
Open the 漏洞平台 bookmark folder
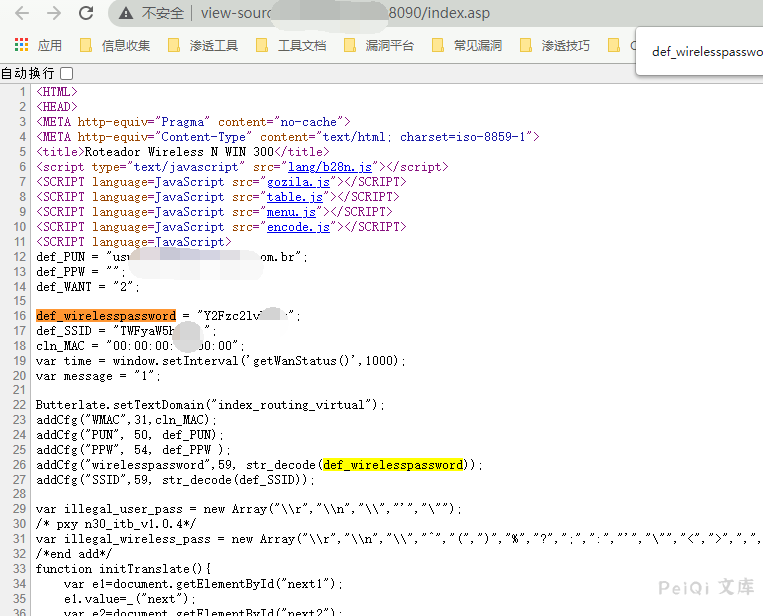click(x=379, y=45)
